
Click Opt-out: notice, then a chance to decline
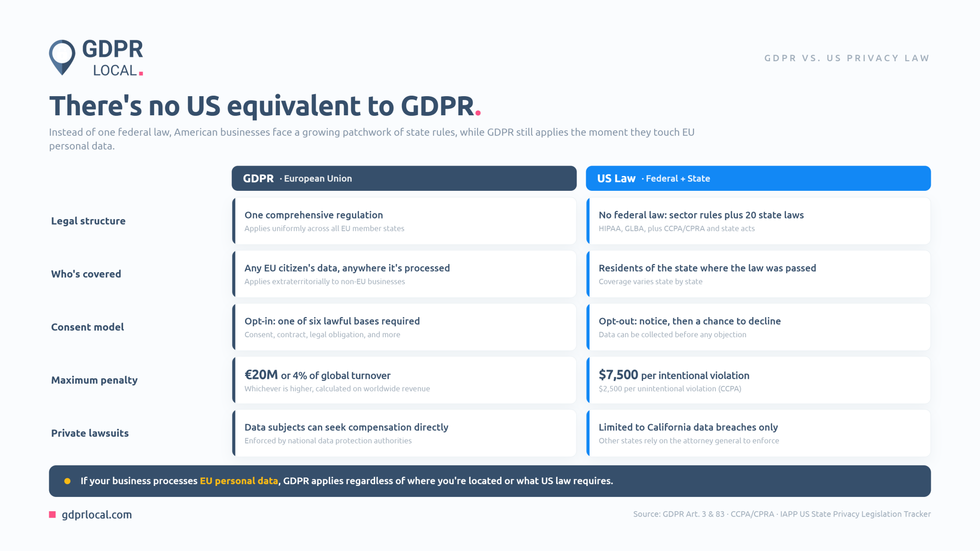690,321
